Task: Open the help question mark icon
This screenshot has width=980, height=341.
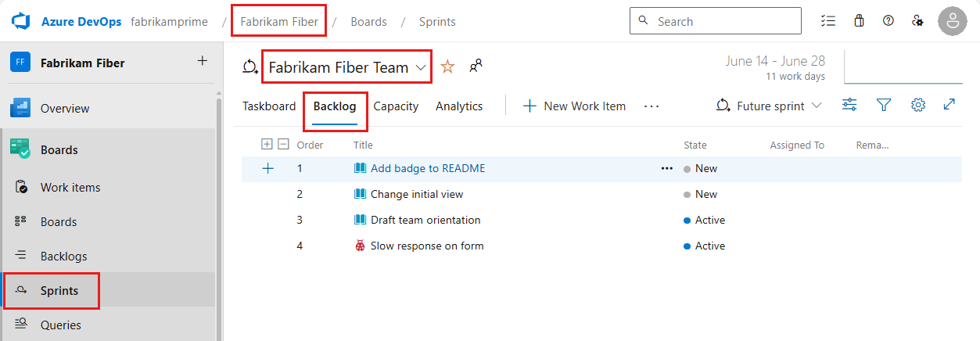Action: pos(888,21)
